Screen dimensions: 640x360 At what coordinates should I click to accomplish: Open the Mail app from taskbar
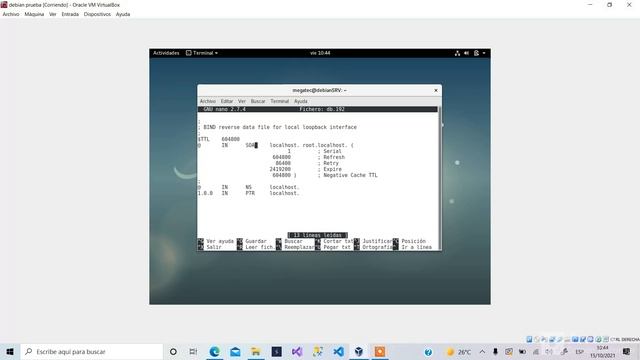(235, 351)
